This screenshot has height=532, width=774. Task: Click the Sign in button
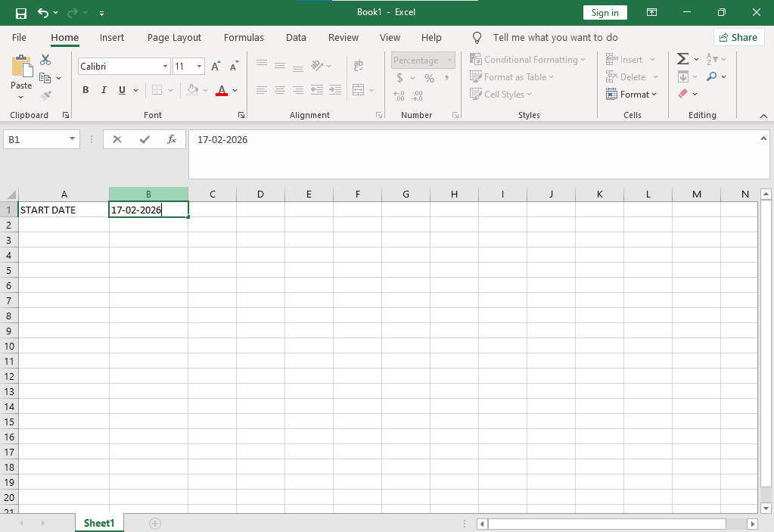point(605,13)
